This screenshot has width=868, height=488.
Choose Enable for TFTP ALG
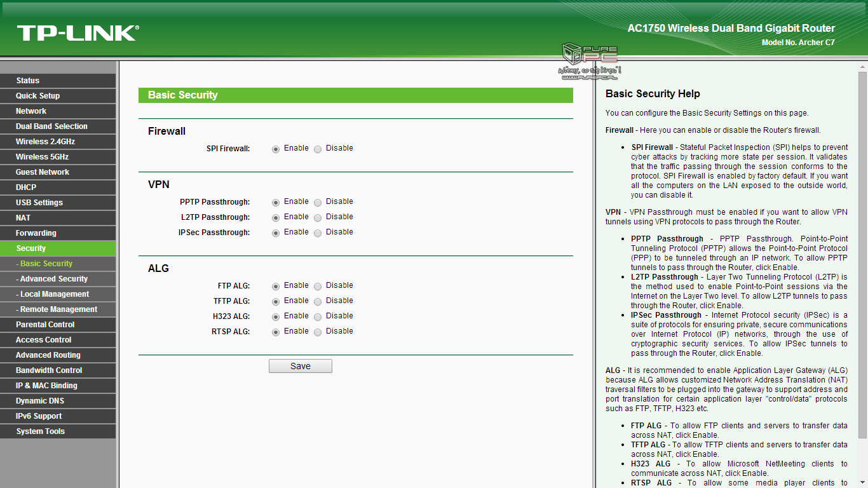coord(276,302)
